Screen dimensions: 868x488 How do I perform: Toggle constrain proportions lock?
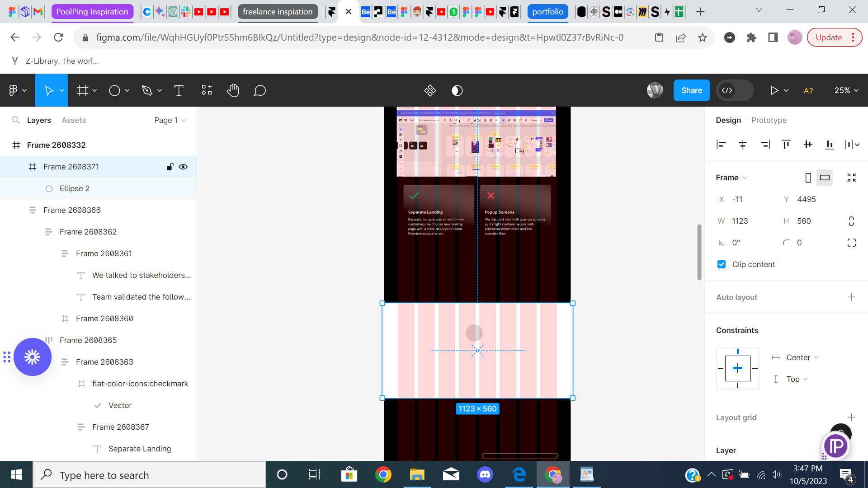[x=851, y=221]
